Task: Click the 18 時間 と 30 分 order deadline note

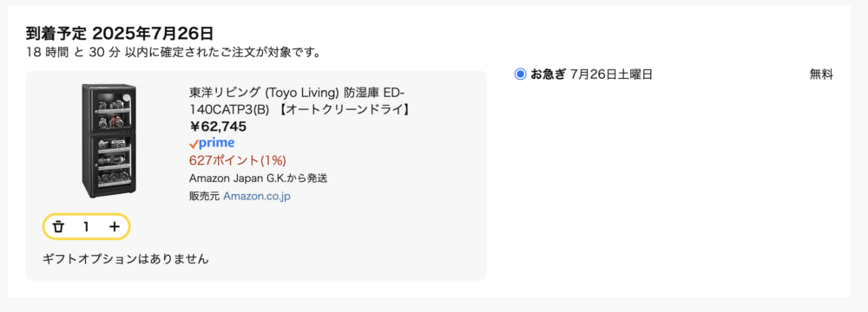Action: pos(174,53)
